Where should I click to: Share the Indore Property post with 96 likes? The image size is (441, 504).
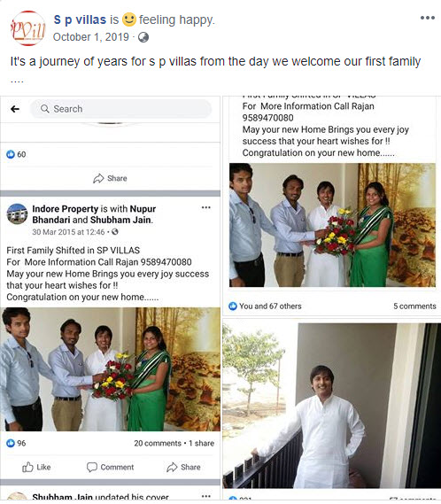183,467
